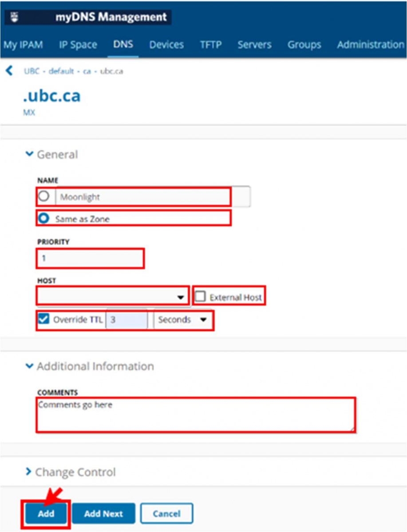
Task: Expand the Change Control section
Action: pyautogui.click(x=29, y=472)
